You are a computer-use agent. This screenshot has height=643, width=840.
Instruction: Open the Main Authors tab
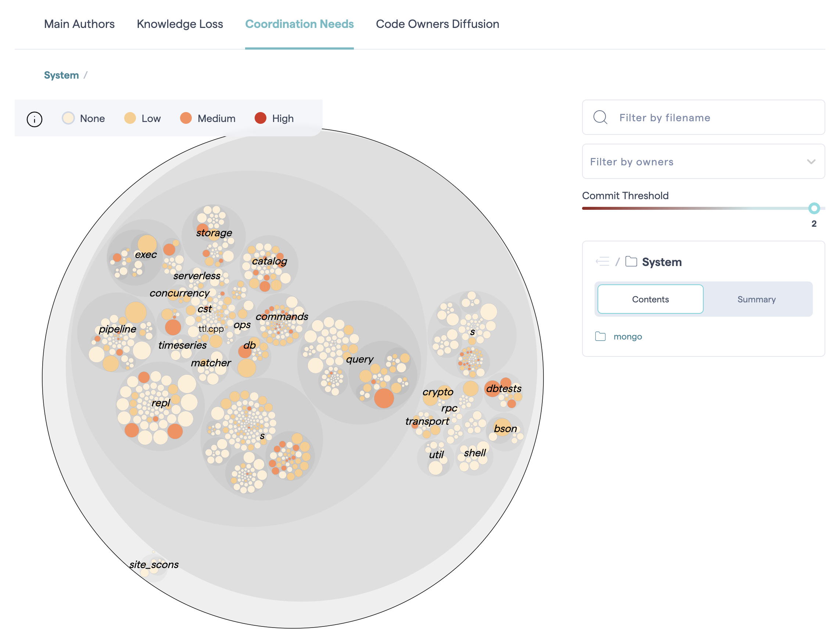click(x=79, y=24)
